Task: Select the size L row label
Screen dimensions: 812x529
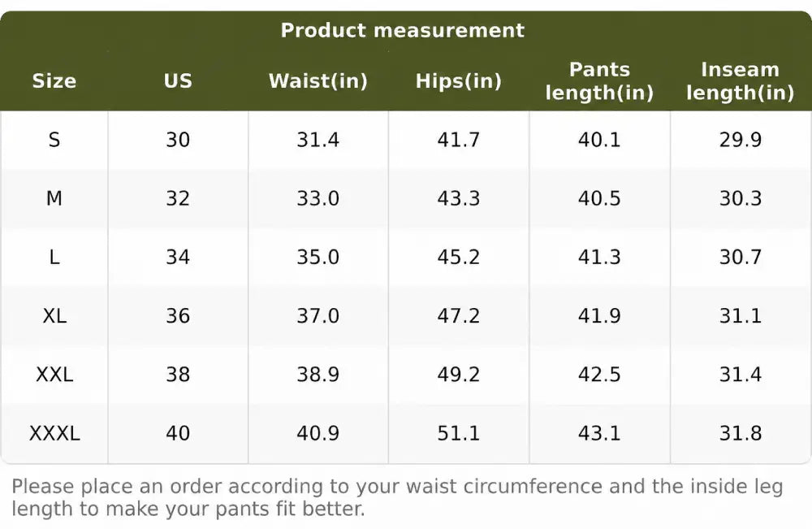Action: [54, 257]
